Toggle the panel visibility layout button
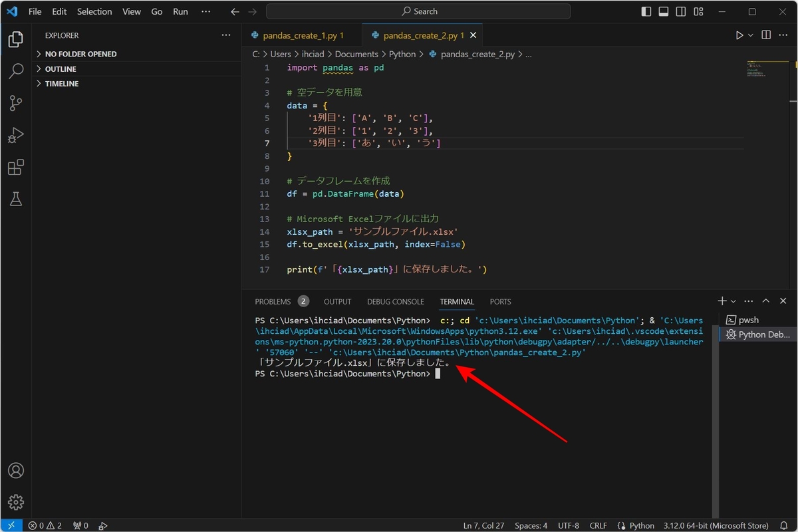798x532 pixels. click(x=664, y=11)
